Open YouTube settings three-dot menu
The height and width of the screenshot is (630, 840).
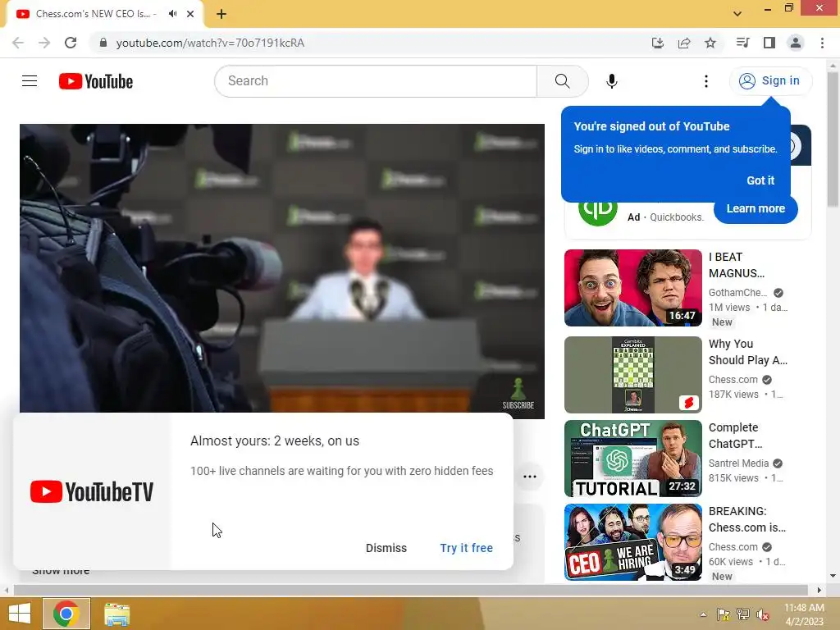point(706,81)
